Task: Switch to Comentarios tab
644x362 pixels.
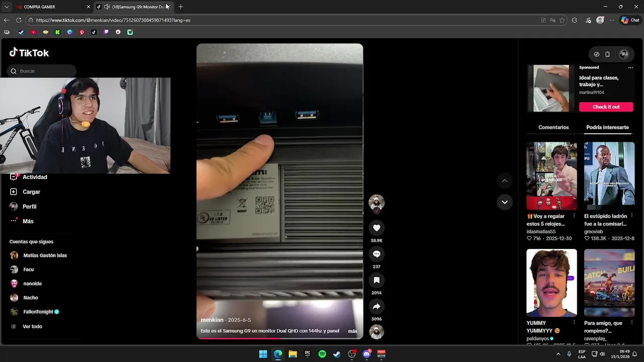Action: coord(553,127)
